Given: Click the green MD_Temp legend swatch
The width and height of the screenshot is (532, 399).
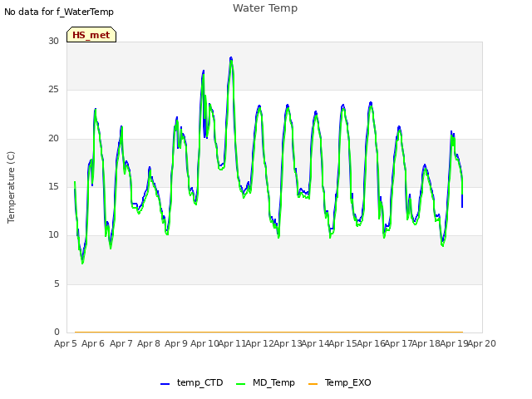Looking at the screenshot, I should [x=240, y=384].
